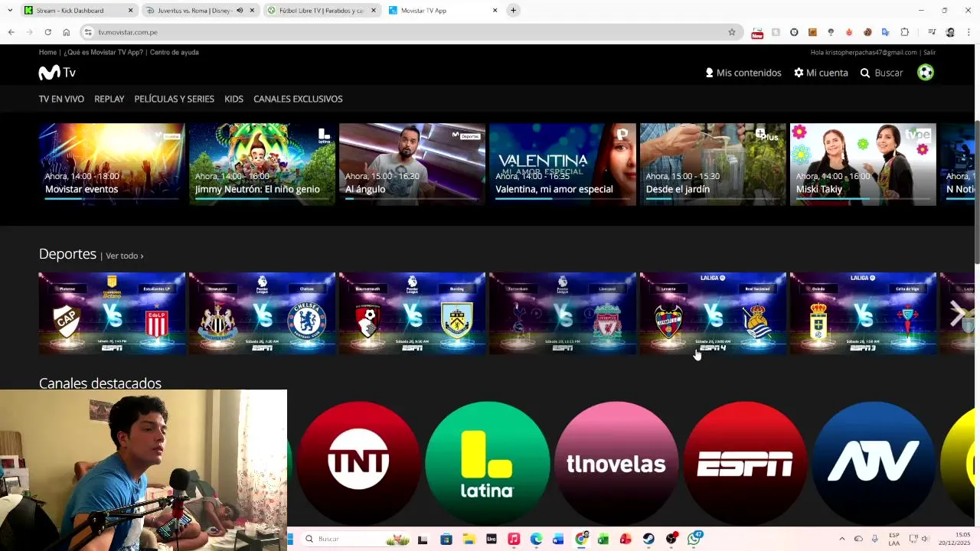The height and width of the screenshot is (551, 980).
Task: Open Mi cuenta settings
Action: click(x=821, y=73)
